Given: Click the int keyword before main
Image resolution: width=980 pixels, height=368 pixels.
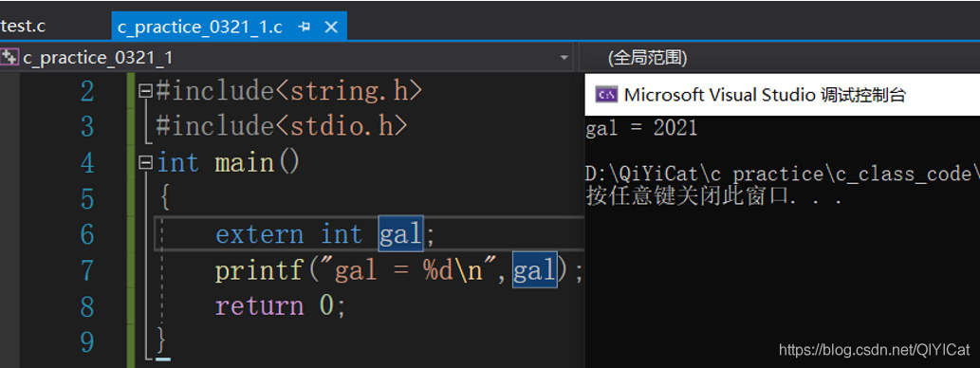Looking at the screenshot, I should (177, 163).
